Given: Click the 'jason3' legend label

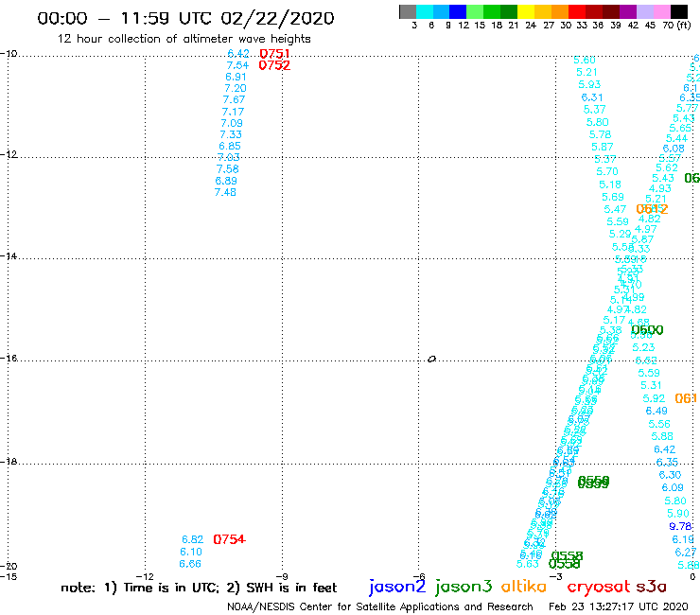Looking at the screenshot, I should click(464, 587).
